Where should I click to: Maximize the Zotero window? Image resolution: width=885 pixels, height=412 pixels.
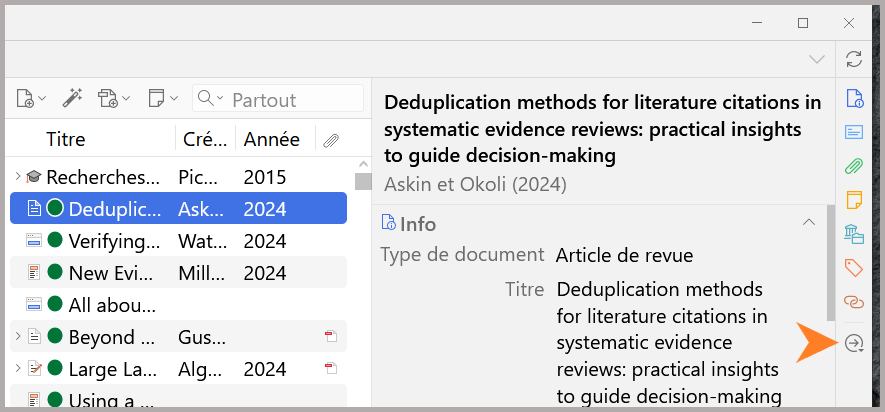pos(803,23)
